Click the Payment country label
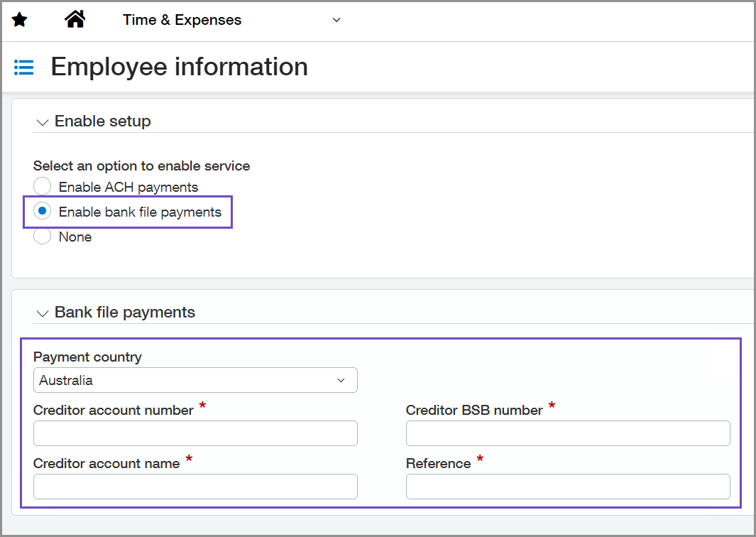 pyautogui.click(x=87, y=357)
